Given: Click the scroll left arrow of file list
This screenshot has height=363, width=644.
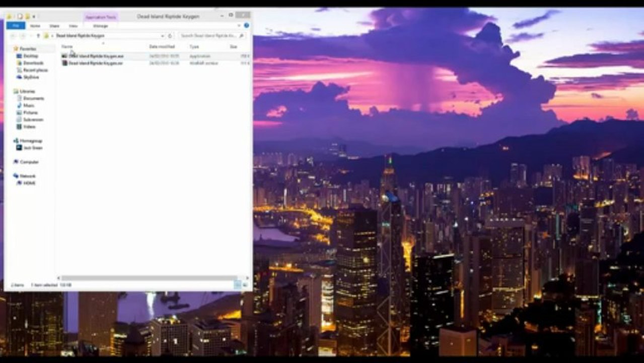Looking at the screenshot, I should click(x=58, y=278).
